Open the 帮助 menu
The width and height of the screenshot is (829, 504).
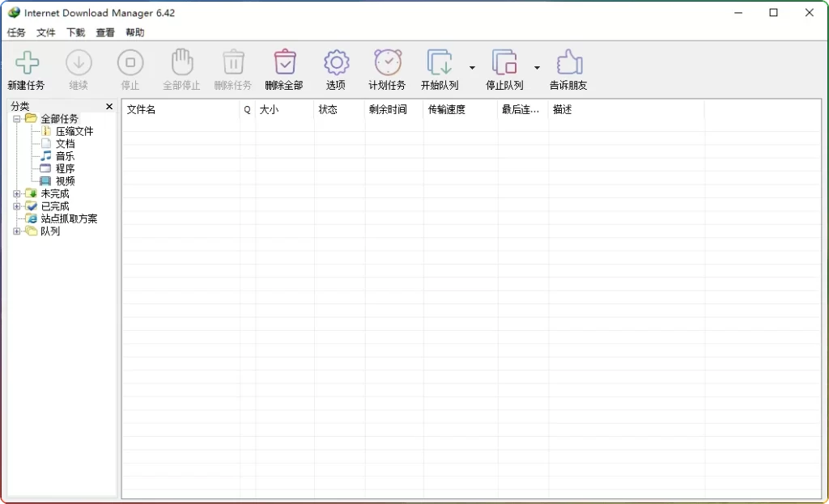click(134, 32)
